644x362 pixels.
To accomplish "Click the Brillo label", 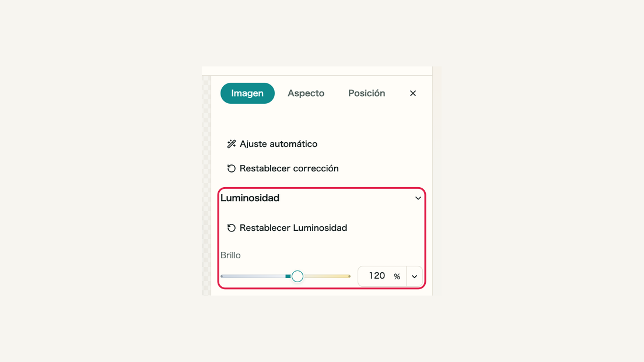I will tap(230, 255).
